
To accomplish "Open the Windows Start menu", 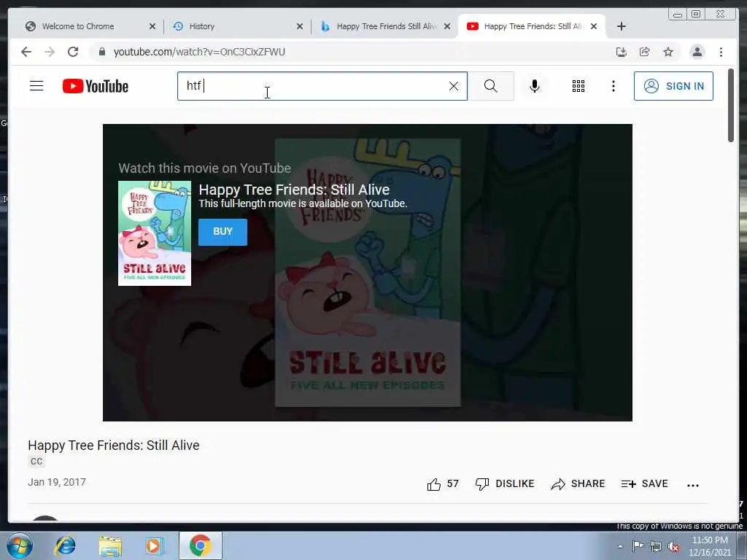I will [20, 545].
